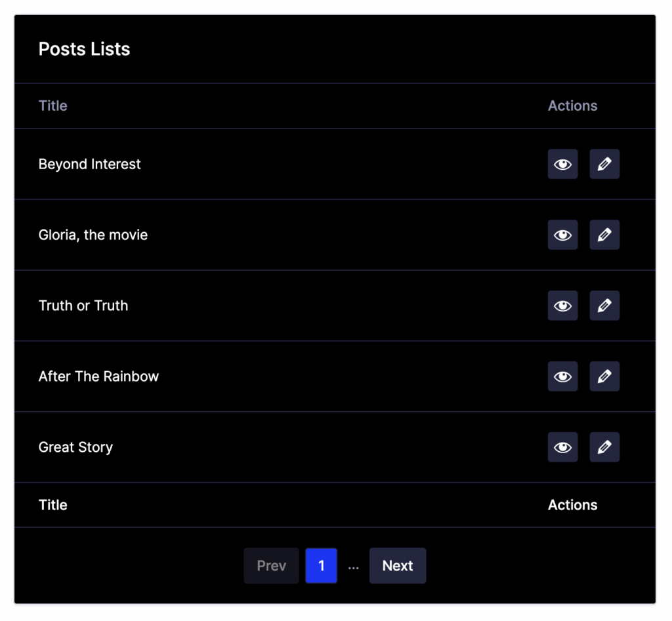
Task: Edit the After The Rainbow post
Action: click(604, 376)
